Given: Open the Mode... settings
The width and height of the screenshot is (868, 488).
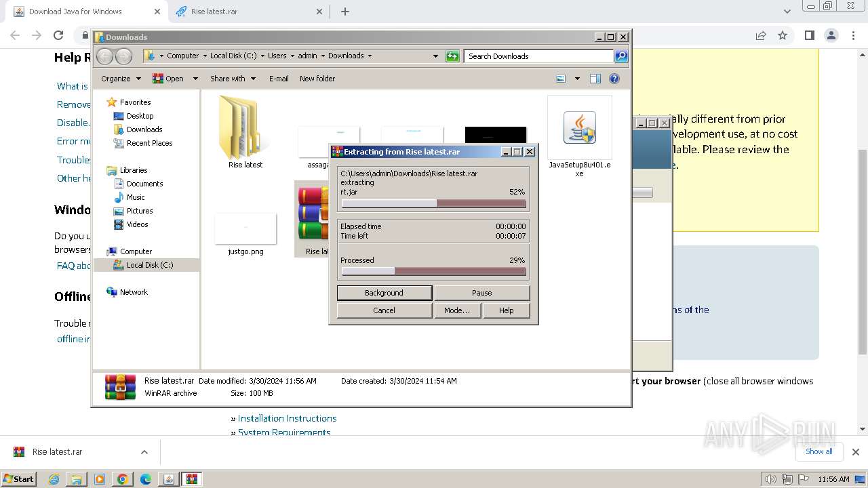Looking at the screenshot, I should [456, 310].
